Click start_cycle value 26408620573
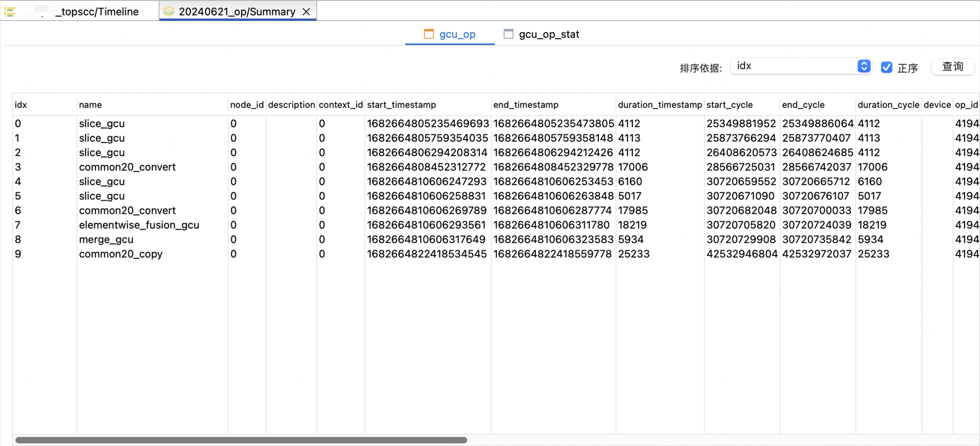This screenshot has width=980, height=446. [x=742, y=152]
